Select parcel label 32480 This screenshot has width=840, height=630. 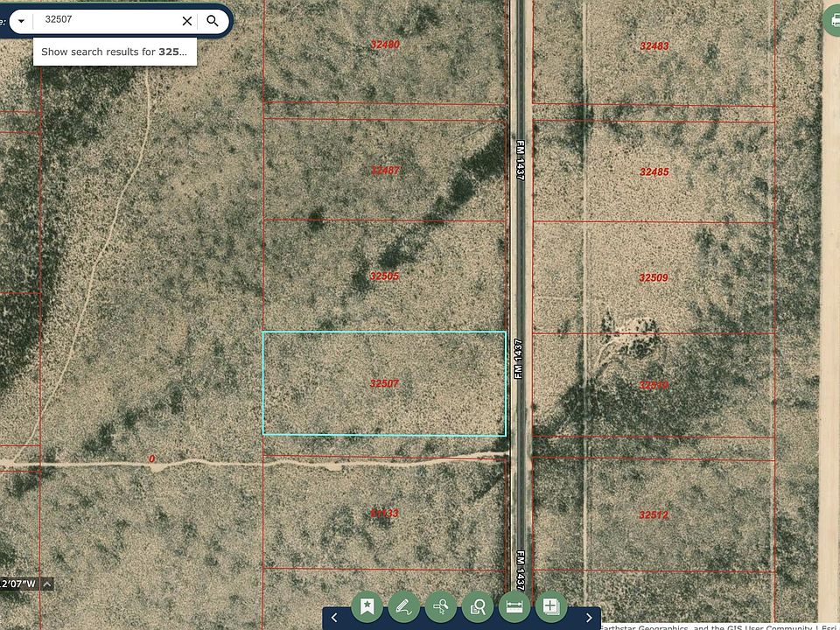pyautogui.click(x=385, y=45)
